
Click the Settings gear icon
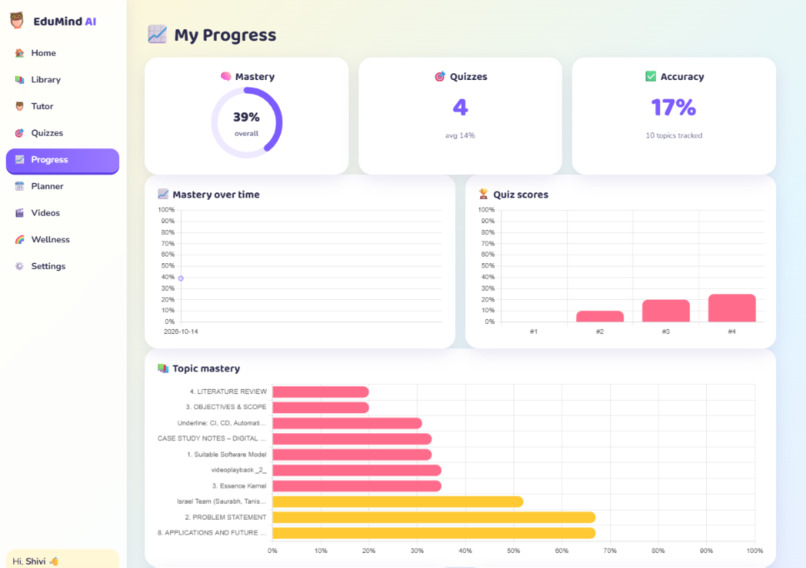(20, 266)
